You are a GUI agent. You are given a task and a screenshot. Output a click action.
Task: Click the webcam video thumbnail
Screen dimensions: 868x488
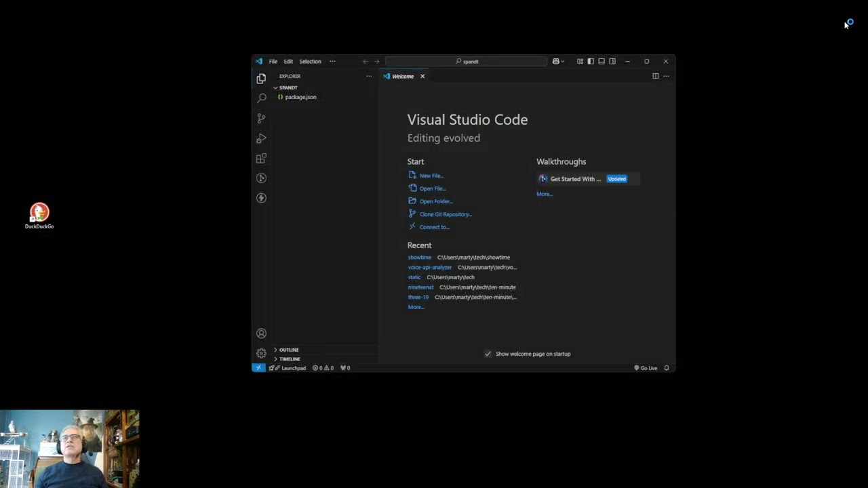click(70, 449)
